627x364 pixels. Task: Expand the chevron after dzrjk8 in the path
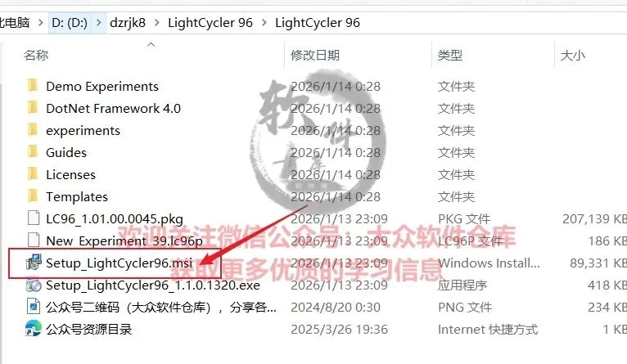coord(157,22)
